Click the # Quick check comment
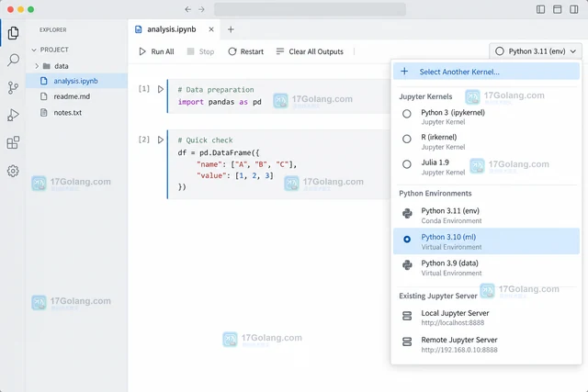Viewport: 588px width, 392px height. tap(205, 140)
